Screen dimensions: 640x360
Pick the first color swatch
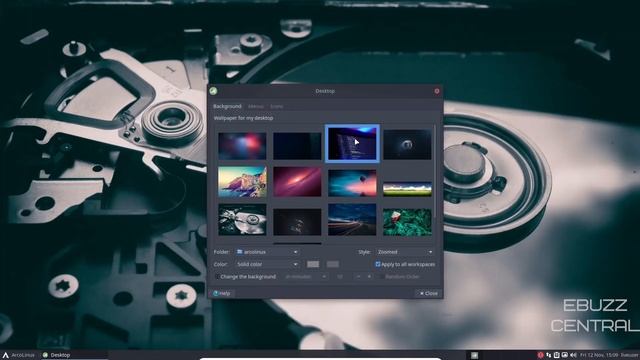point(313,264)
